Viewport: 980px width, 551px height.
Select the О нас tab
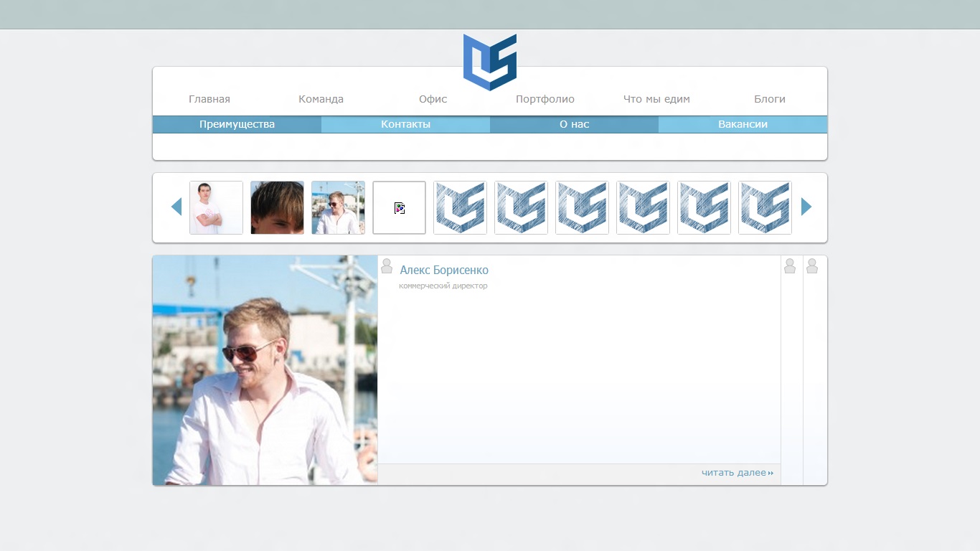click(574, 124)
